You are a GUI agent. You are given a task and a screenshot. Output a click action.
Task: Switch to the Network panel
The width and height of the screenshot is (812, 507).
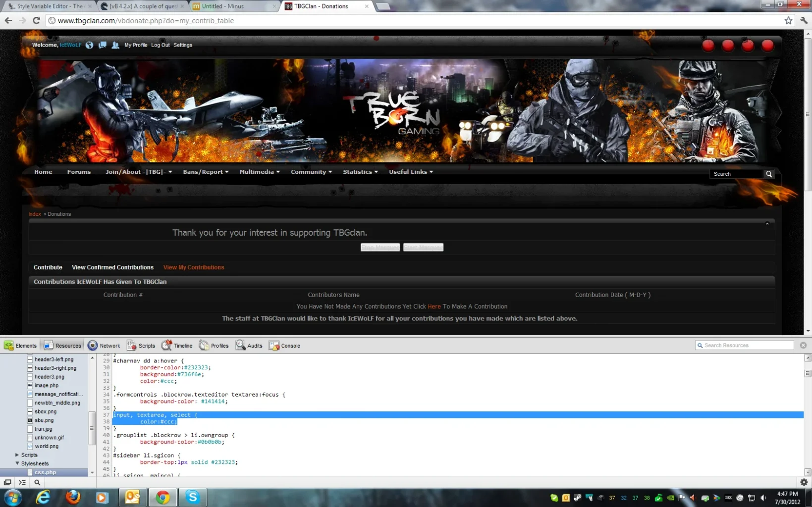[x=104, y=346]
